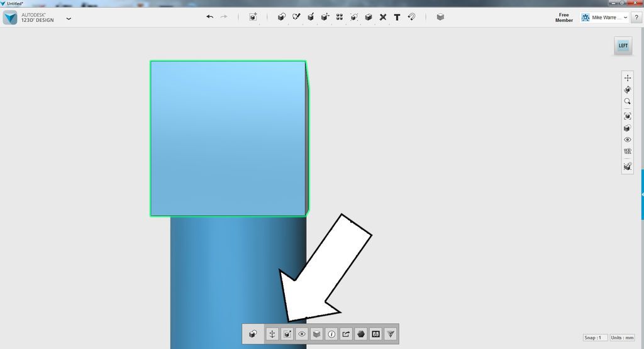
Task: Open the Mike Warre account dropdown
Action: [x=604, y=17]
